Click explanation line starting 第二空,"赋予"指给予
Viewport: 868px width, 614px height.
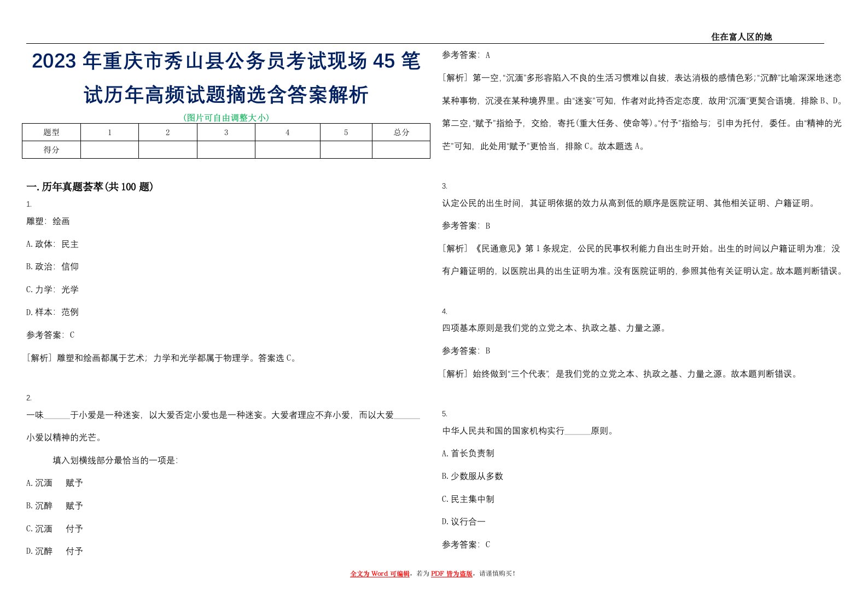pyautogui.click(x=642, y=123)
